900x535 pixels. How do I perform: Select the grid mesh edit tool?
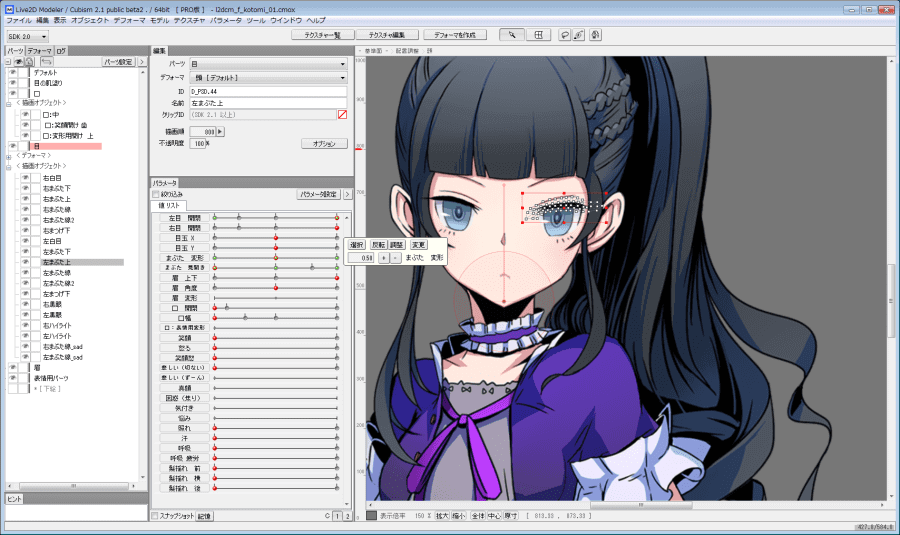[538, 35]
